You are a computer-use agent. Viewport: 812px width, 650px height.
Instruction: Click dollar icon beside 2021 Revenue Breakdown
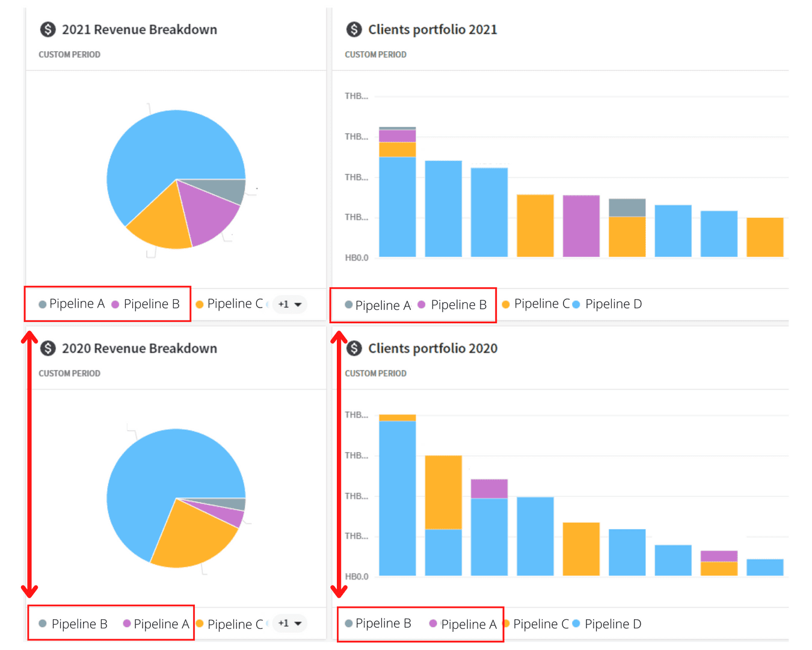click(48, 29)
